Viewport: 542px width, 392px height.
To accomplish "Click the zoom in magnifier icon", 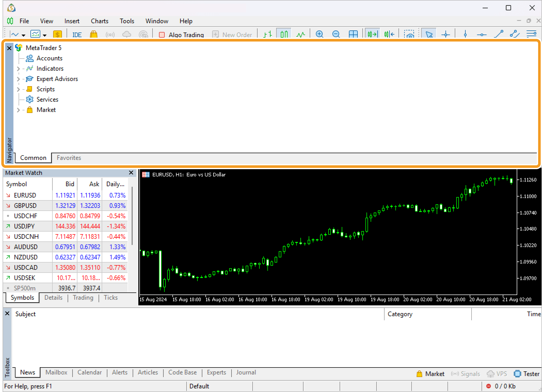I will point(320,34).
